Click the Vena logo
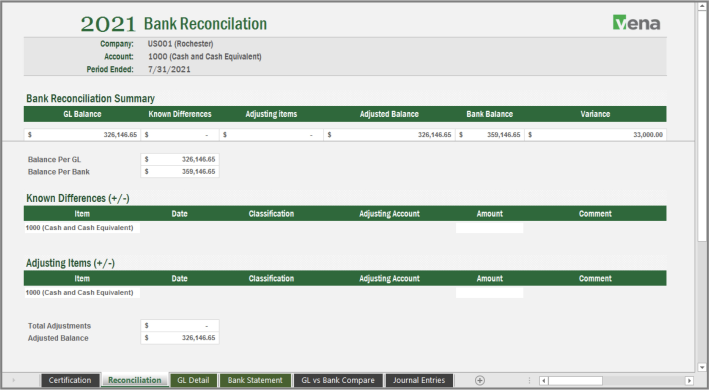 click(x=636, y=23)
